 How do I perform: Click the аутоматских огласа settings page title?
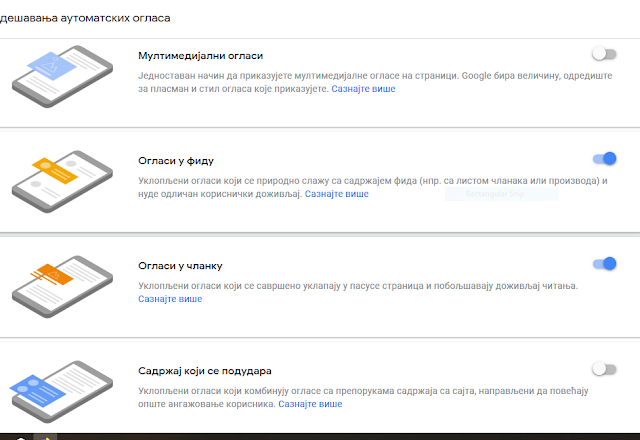coord(85,18)
